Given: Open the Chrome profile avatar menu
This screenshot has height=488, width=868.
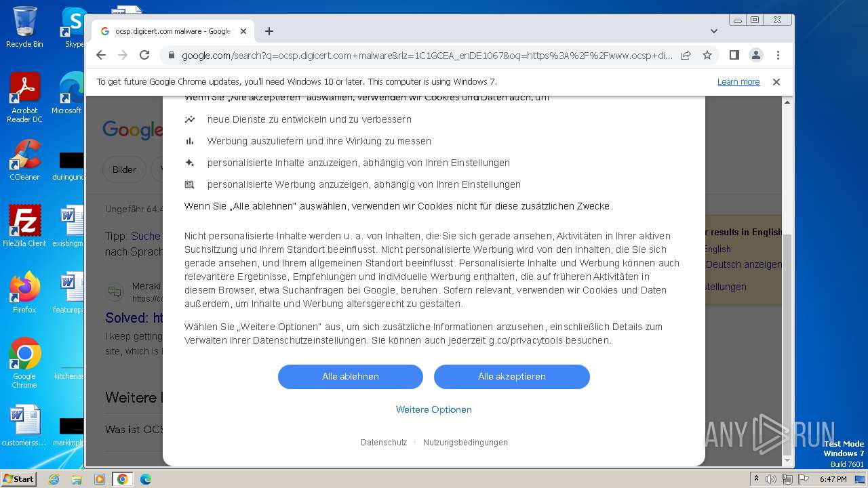Looking at the screenshot, I should pos(756,55).
